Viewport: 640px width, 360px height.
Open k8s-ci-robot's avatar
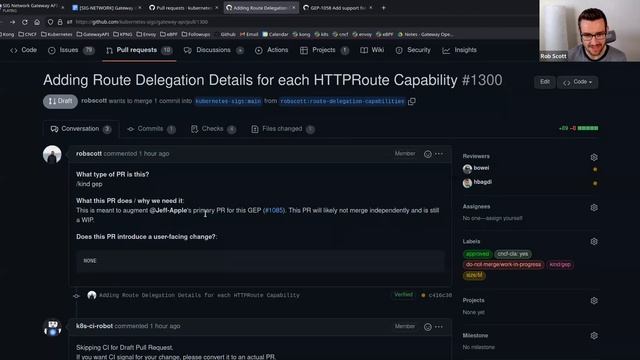[x=52, y=327]
